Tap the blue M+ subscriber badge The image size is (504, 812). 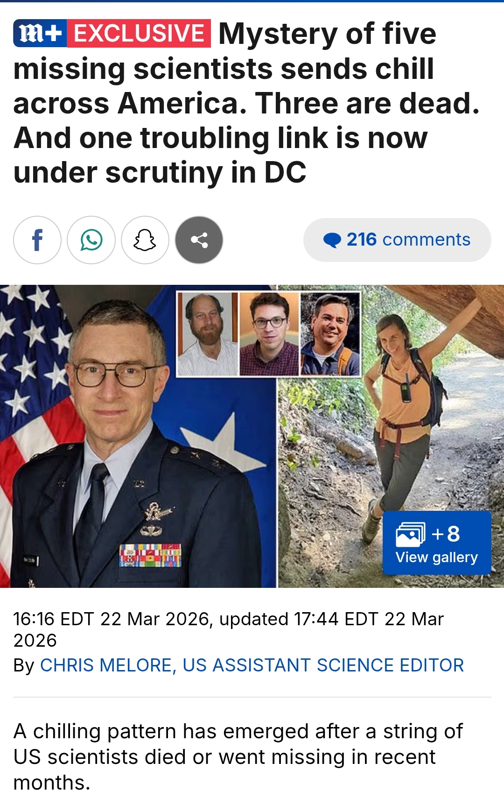pyautogui.click(x=40, y=34)
